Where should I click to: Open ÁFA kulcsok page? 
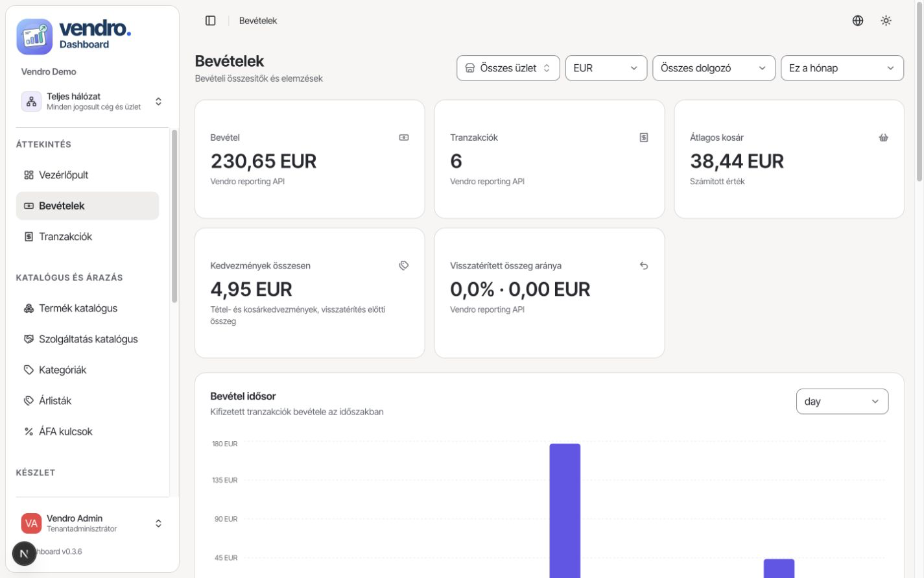point(88,431)
